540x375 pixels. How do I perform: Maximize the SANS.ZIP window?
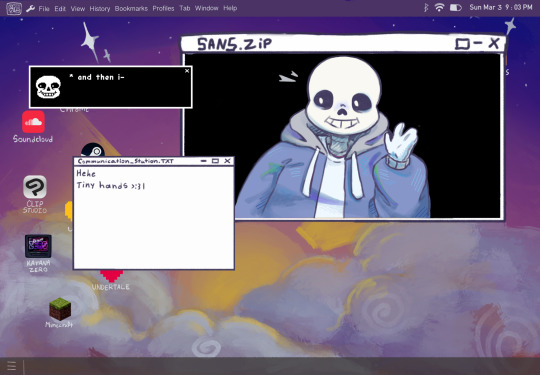tap(462, 44)
